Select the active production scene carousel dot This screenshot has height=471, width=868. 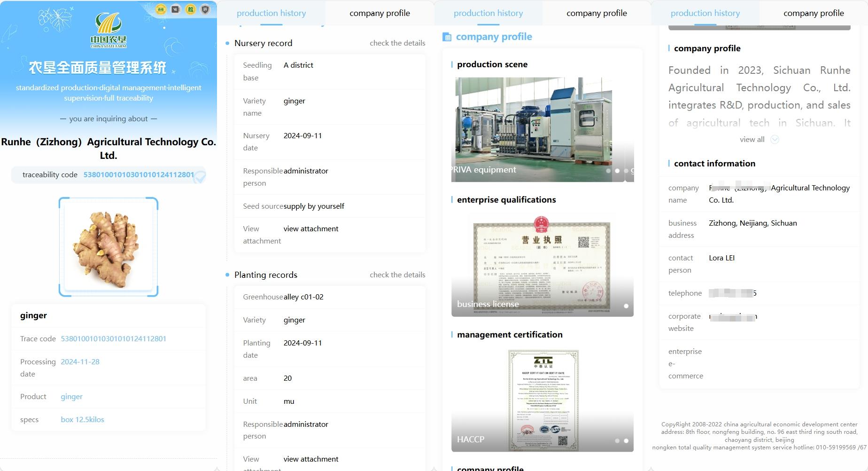pyautogui.click(x=617, y=171)
